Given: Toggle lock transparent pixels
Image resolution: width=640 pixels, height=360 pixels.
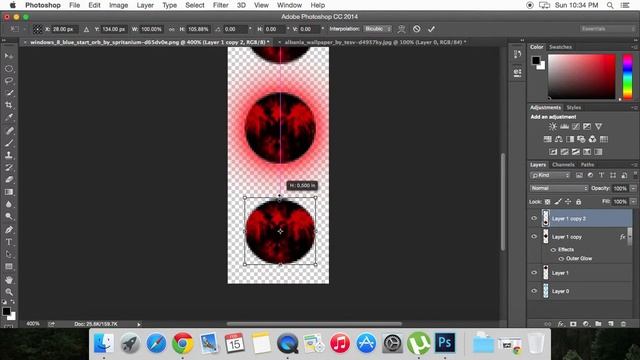Looking at the screenshot, I should tap(547, 202).
